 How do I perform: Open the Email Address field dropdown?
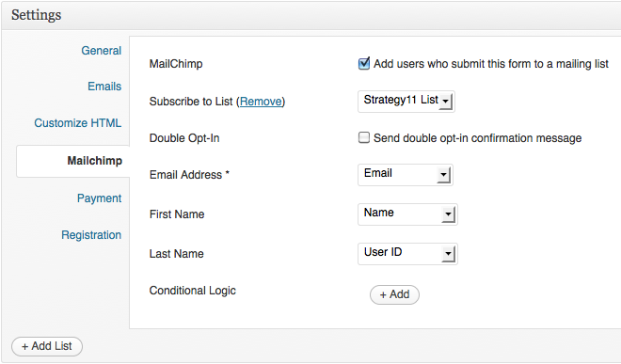click(406, 175)
